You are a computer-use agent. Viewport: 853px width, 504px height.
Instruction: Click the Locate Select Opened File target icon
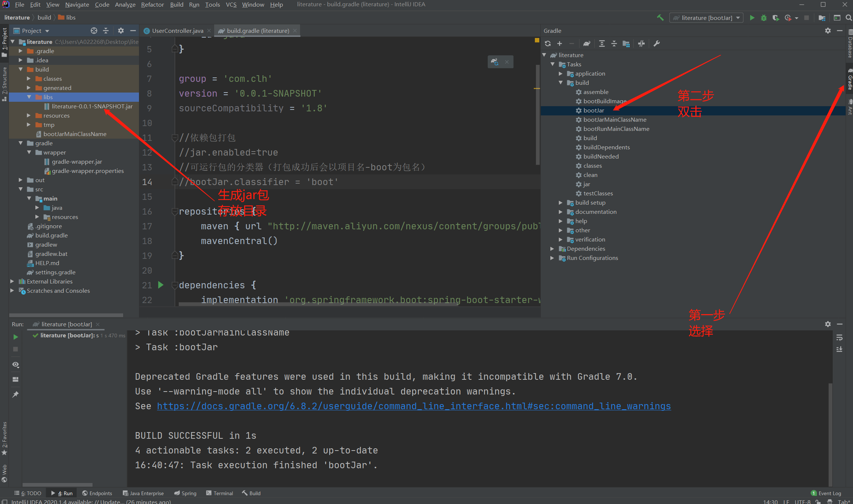pyautogui.click(x=94, y=31)
